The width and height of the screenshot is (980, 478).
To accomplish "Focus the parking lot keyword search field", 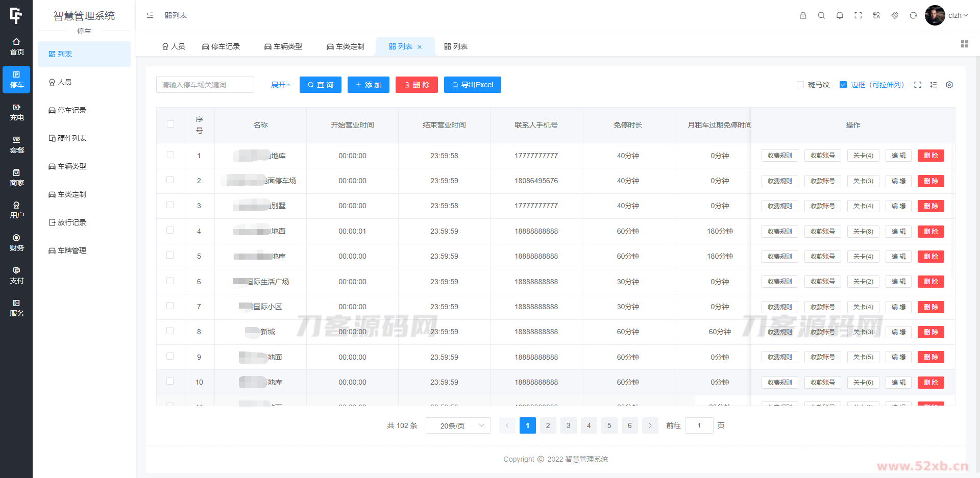I will click(205, 85).
